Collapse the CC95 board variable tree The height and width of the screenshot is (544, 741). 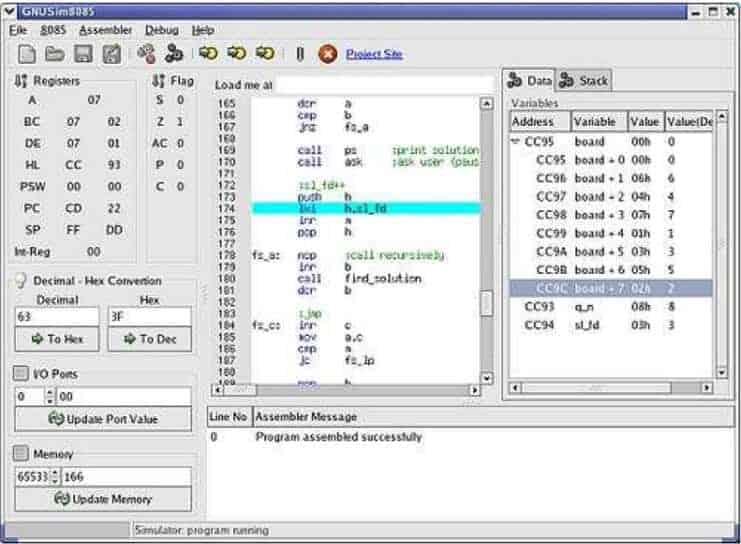(516, 142)
